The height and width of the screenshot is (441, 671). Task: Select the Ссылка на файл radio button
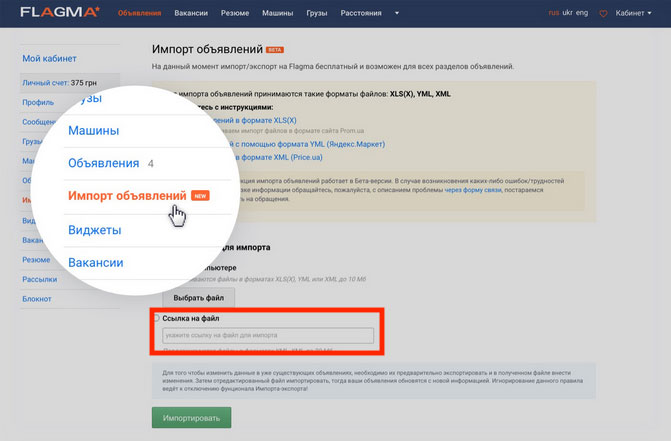(x=156, y=318)
